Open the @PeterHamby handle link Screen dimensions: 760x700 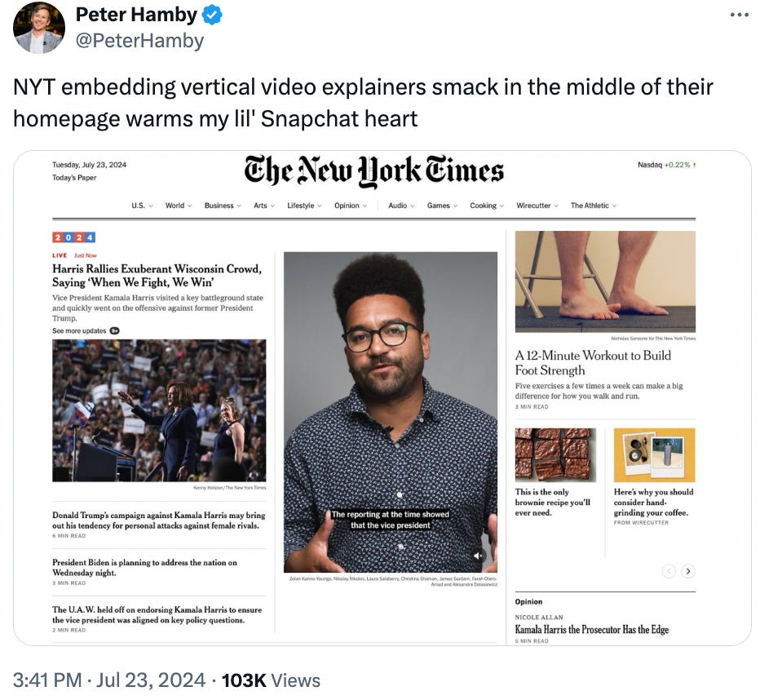[139, 41]
